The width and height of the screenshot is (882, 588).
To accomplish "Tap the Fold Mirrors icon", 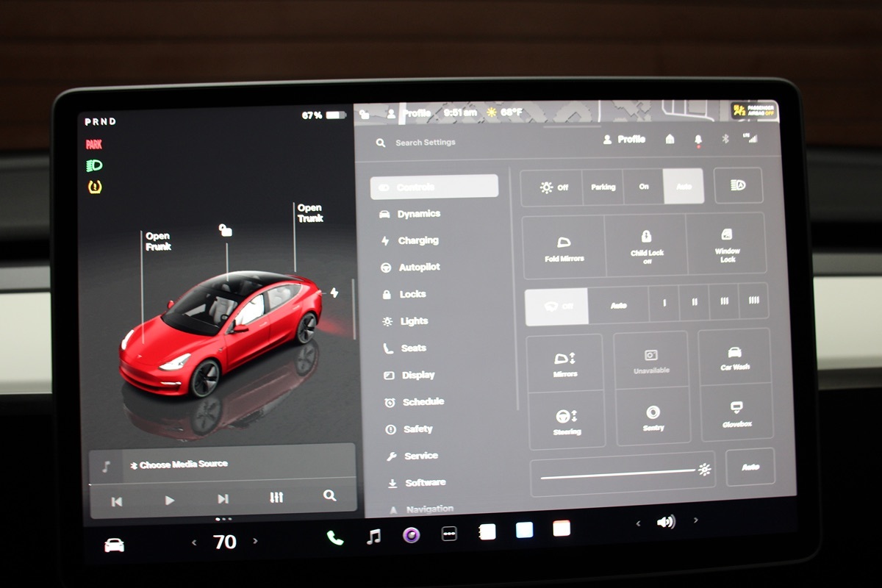I will tap(564, 245).
